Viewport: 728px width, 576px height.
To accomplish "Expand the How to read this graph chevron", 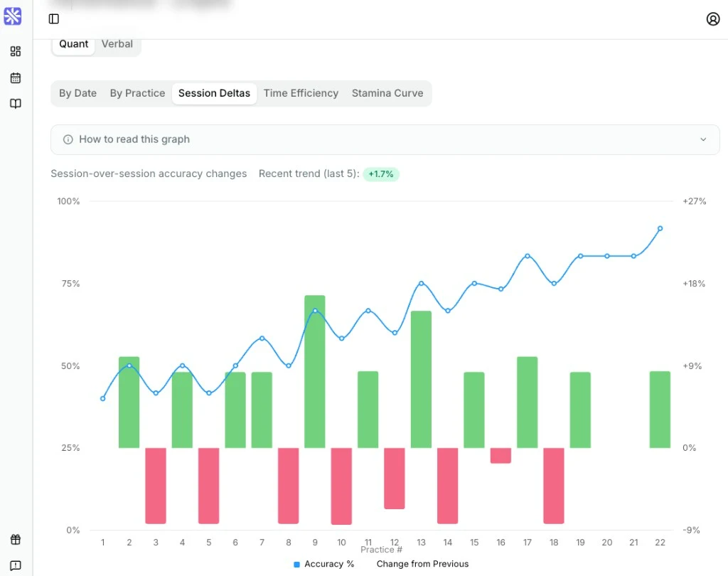I will click(x=703, y=139).
